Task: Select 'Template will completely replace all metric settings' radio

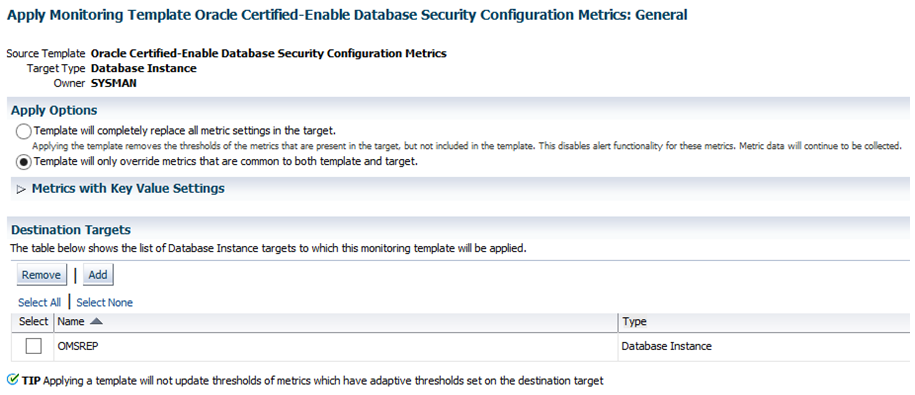Action: (x=24, y=131)
